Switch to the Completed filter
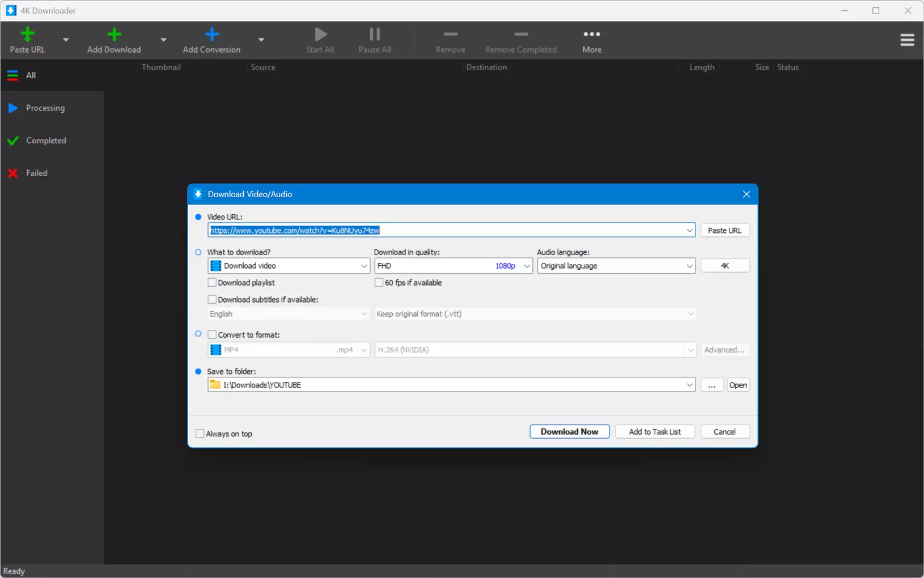 52,141
